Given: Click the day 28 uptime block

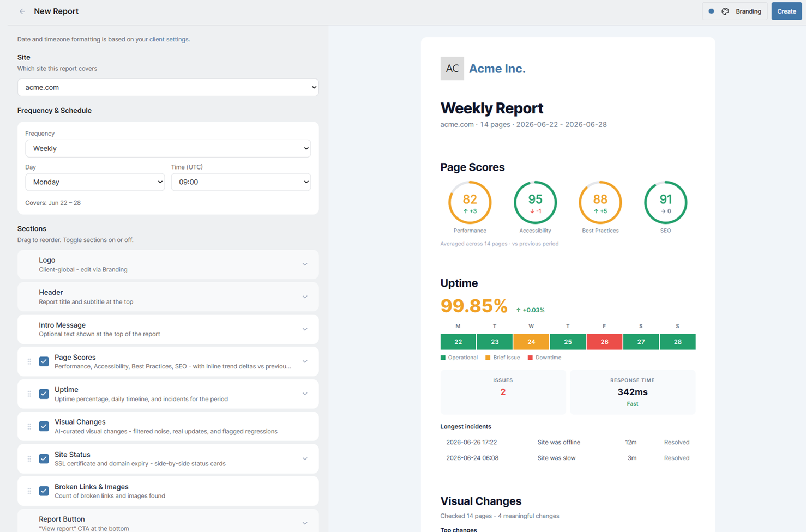Looking at the screenshot, I should click(678, 342).
